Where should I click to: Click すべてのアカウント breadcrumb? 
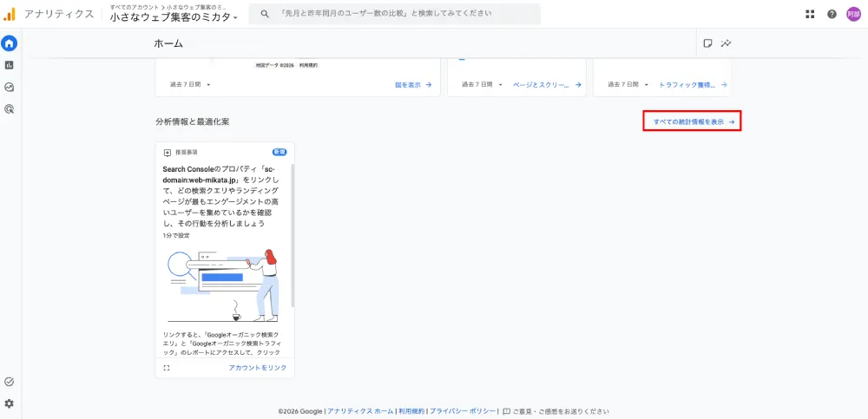point(135,7)
